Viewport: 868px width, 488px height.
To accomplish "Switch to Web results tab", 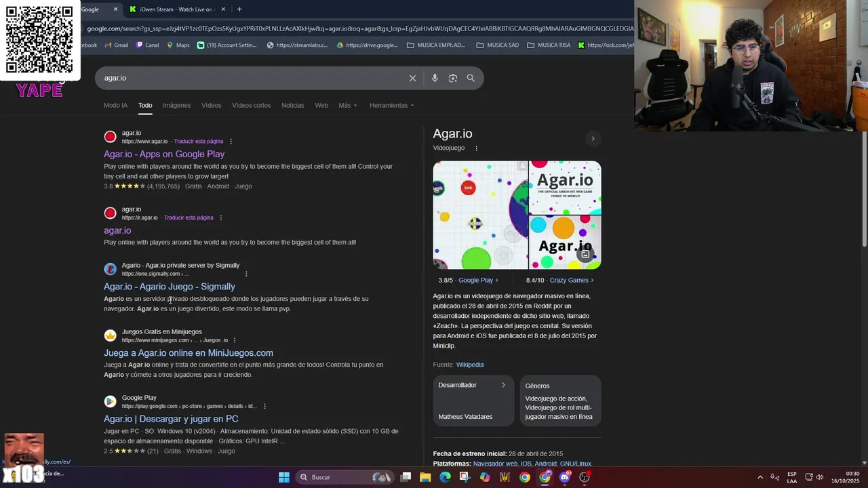I will click(321, 106).
